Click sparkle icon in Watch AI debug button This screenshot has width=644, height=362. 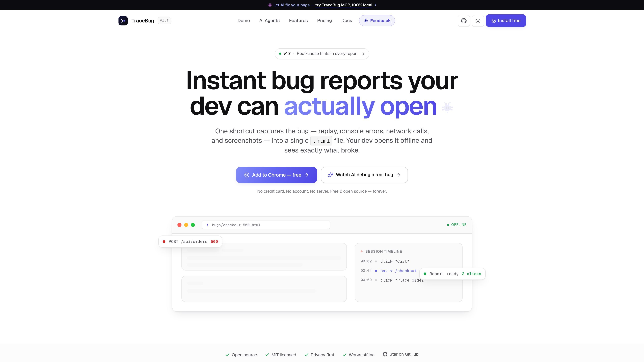coord(331,175)
